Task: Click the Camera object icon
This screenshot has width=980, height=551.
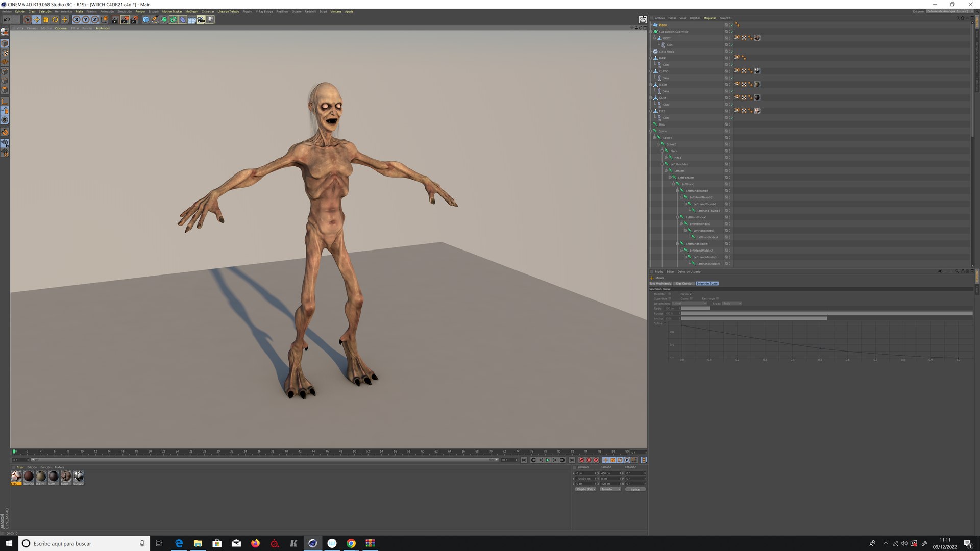Action: click(201, 20)
